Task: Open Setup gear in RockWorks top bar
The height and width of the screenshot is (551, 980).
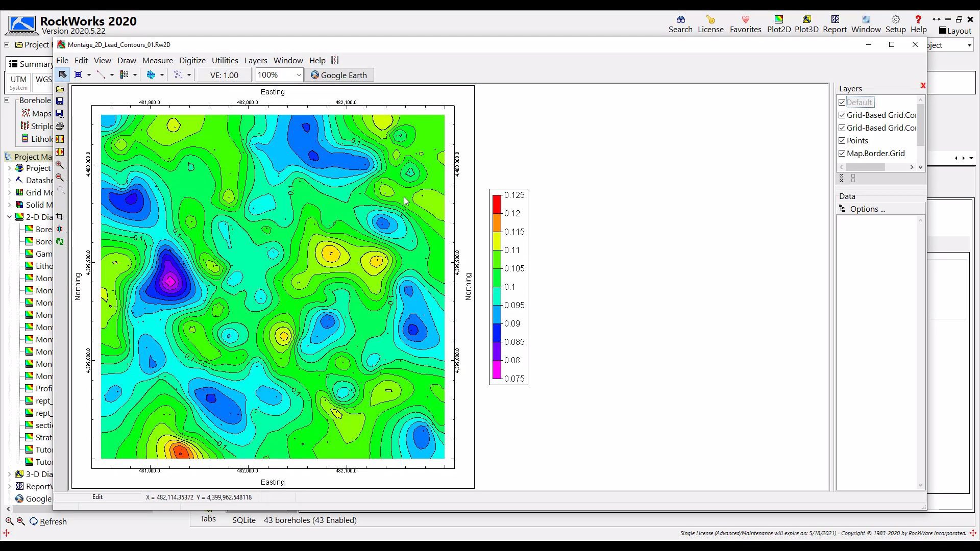Action: tap(895, 24)
